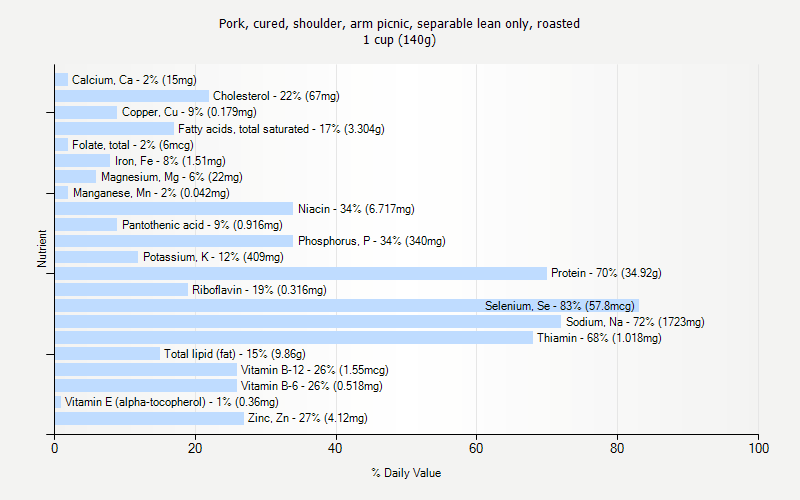Select the Niacin 34% bar
The height and width of the screenshot is (500, 800).
pos(174,209)
